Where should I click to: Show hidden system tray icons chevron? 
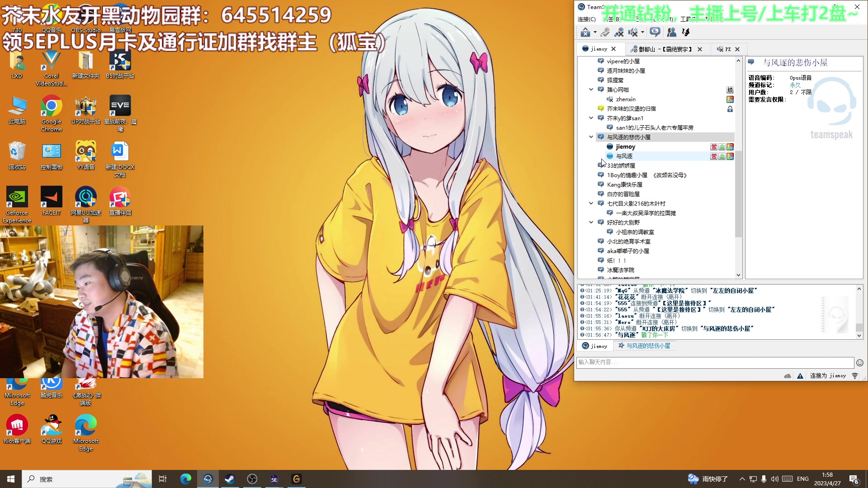(742, 479)
